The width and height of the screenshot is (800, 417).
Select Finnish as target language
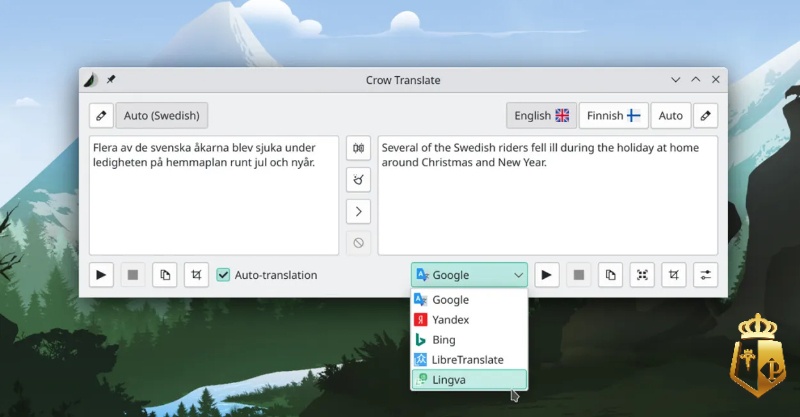pos(614,115)
